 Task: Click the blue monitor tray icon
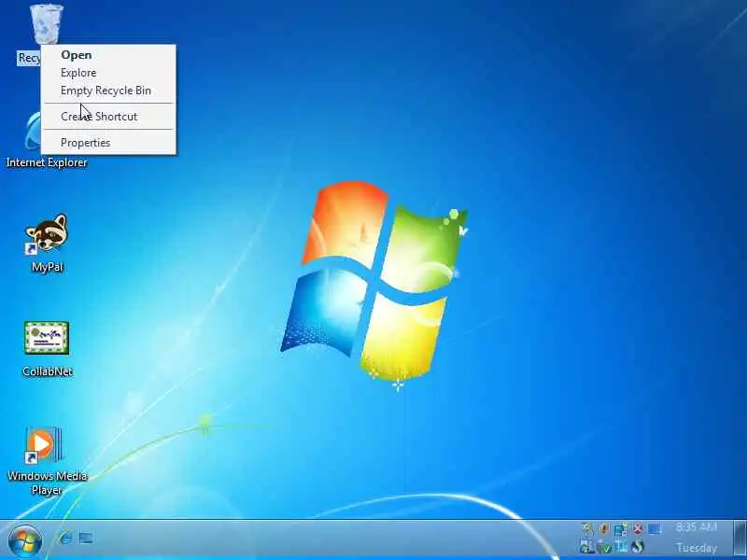[x=655, y=529]
